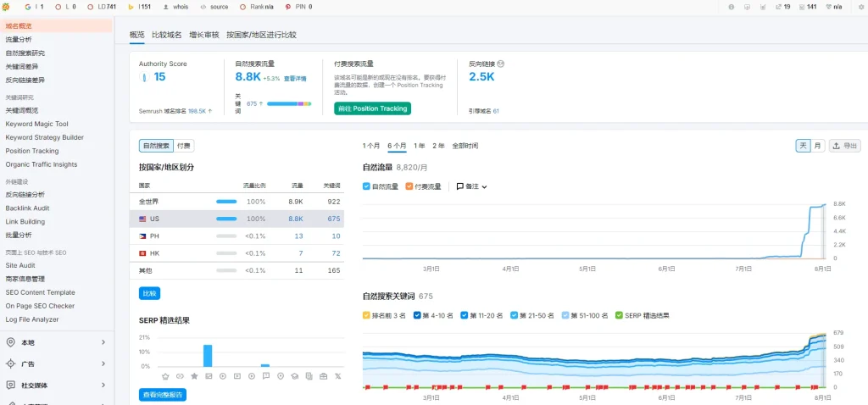Open Backlink Audit in sidebar
The width and height of the screenshot is (868, 405).
tap(28, 208)
